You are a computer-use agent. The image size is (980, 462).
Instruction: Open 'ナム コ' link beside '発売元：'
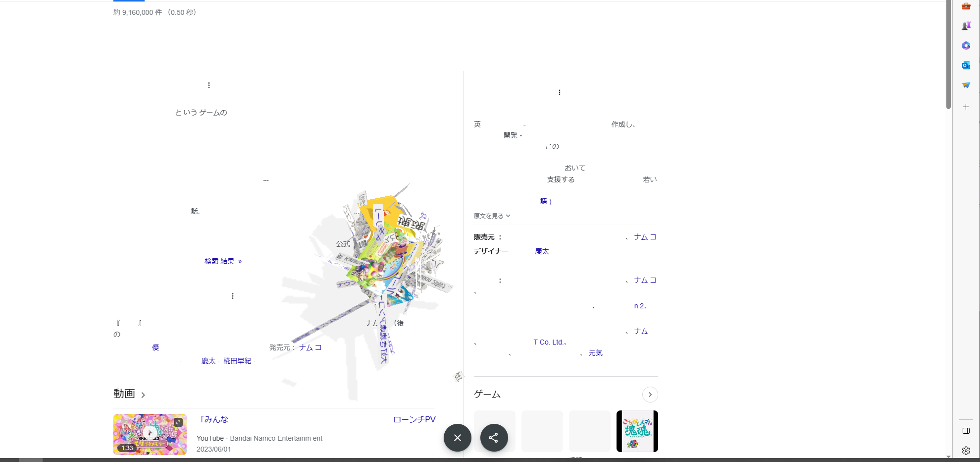[x=310, y=347]
